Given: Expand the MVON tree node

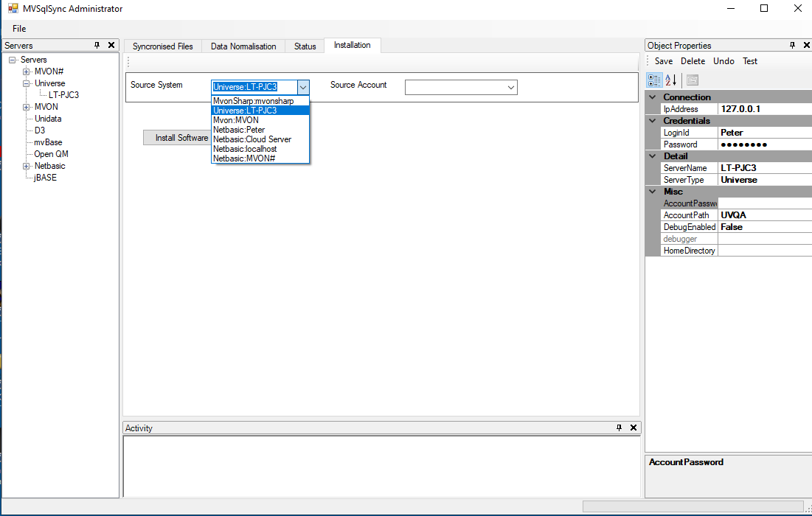Looking at the screenshot, I should (x=26, y=107).
